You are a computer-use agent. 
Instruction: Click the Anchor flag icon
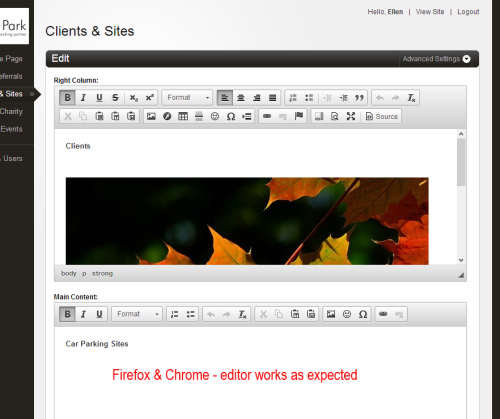point(299,116)
